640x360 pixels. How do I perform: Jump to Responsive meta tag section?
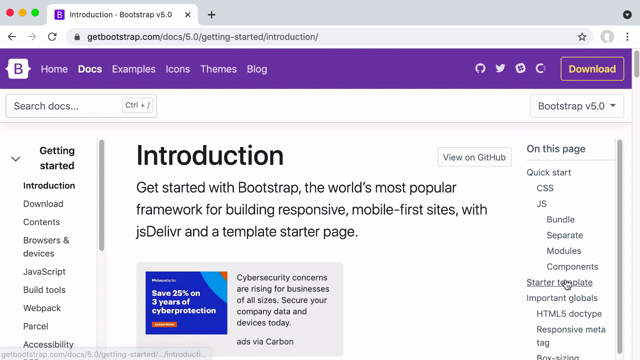click(571, 336)
